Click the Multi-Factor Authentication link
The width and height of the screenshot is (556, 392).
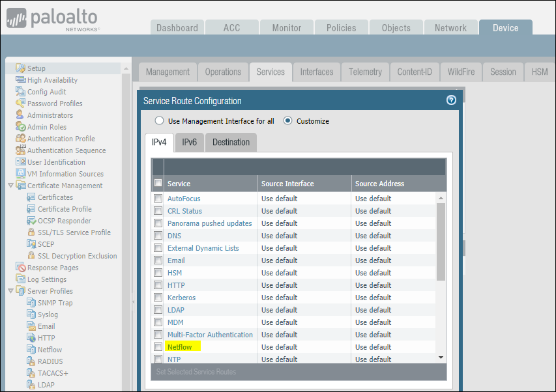(210, 335)
